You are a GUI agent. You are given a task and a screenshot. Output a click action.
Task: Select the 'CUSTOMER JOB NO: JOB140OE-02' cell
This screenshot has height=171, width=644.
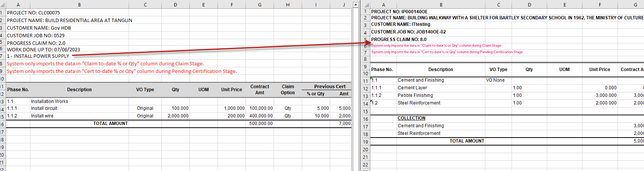click(x=408, y=32)
